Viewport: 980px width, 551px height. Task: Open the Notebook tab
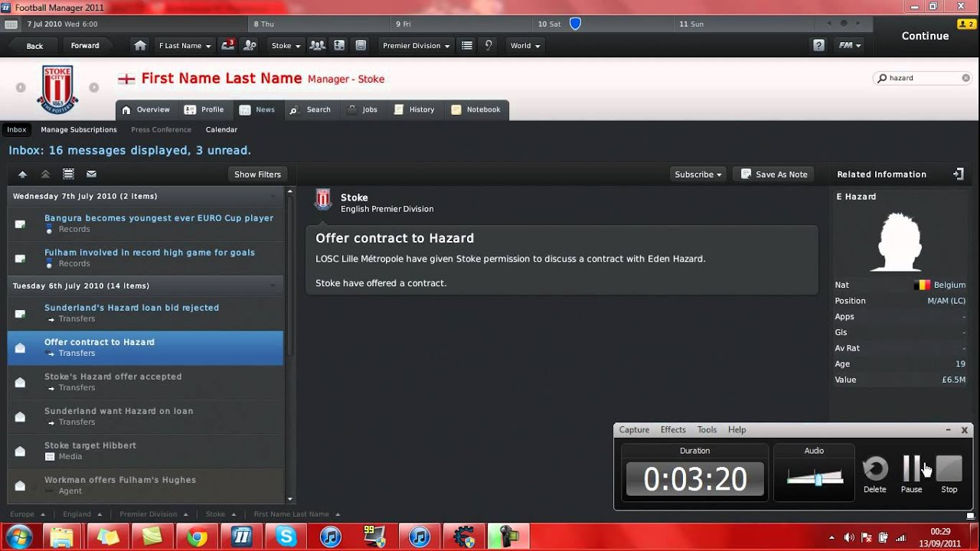pyautogui.click(x=475, y=110)
